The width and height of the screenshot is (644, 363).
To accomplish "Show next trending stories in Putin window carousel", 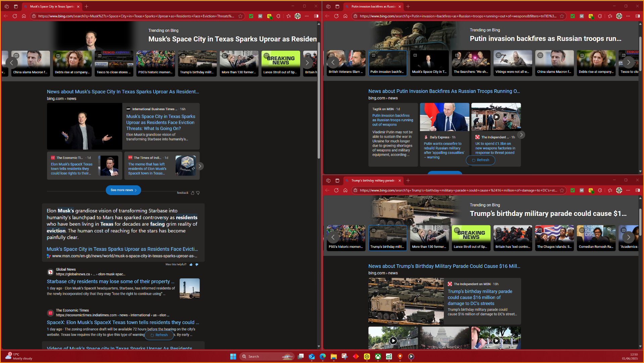I will click(629, 62).
